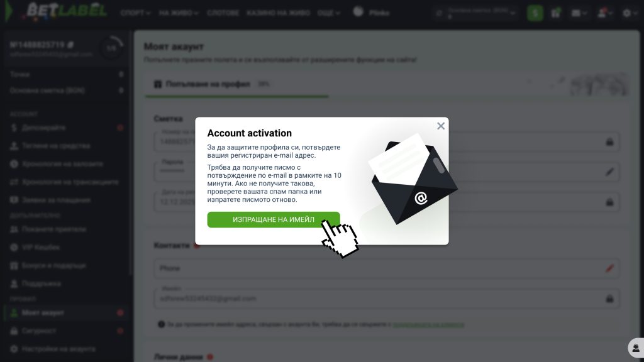Edit password with the pencil icon
Image resolution: width=644 pixels, height=362 pixels.
pyautogui.click(x=609, y=171)
